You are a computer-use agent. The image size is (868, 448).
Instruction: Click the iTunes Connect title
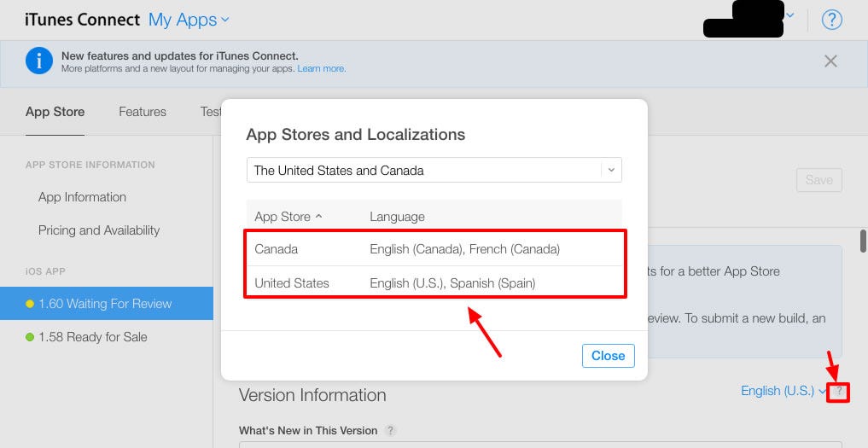(82, 20)
